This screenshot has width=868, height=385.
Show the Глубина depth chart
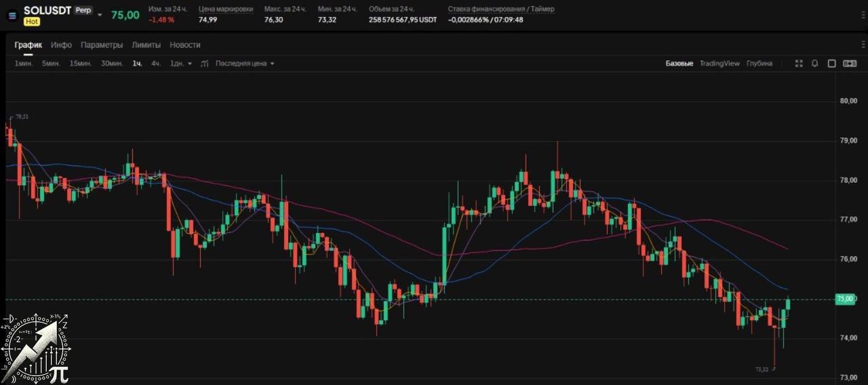[x=759, y=64]
